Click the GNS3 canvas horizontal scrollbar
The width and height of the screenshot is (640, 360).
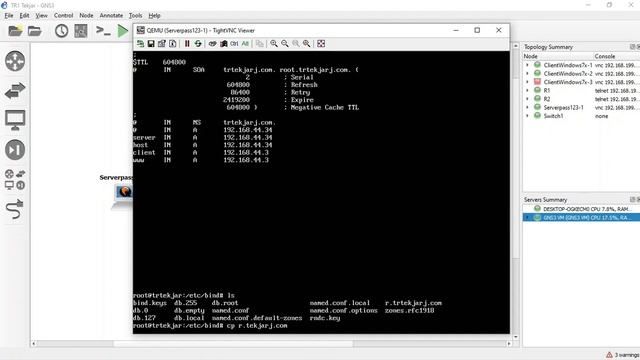tap(233, 344)
